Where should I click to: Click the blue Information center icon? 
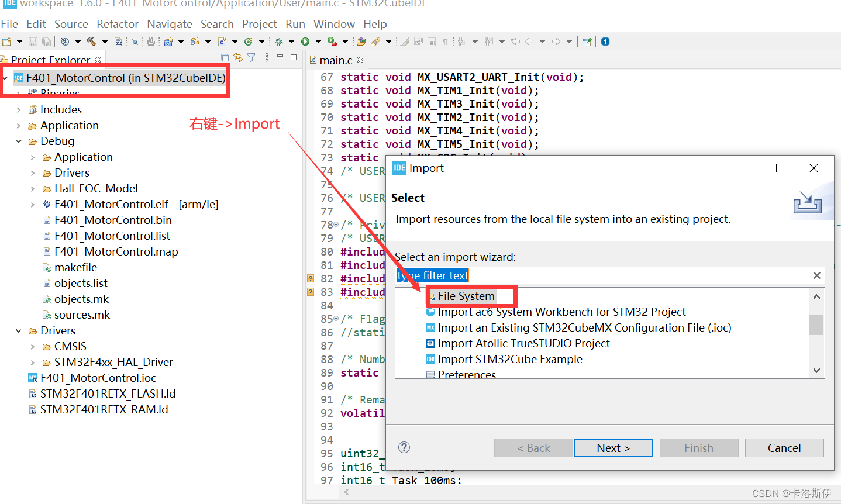point(605,42)
